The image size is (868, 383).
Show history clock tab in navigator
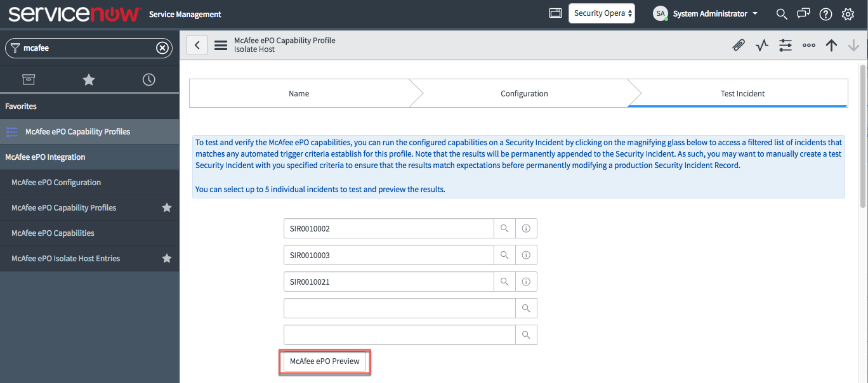click(148, 79)
